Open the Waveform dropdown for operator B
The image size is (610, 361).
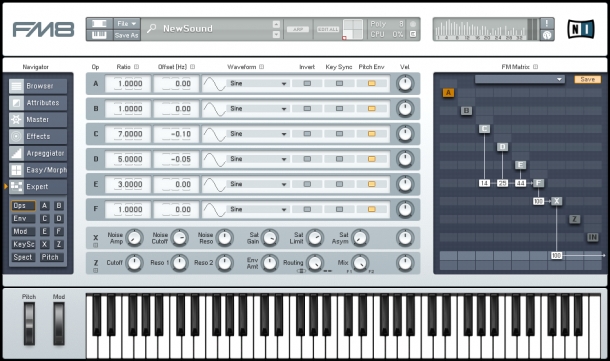pyautogui.click(x=258, y=109)
